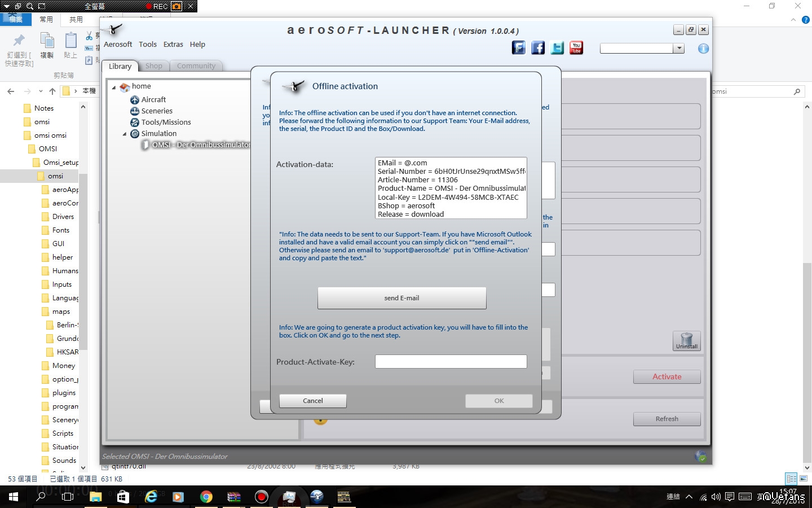
Task: Click the Explorer Up navigation arrow
Action: tap(52, 91)
